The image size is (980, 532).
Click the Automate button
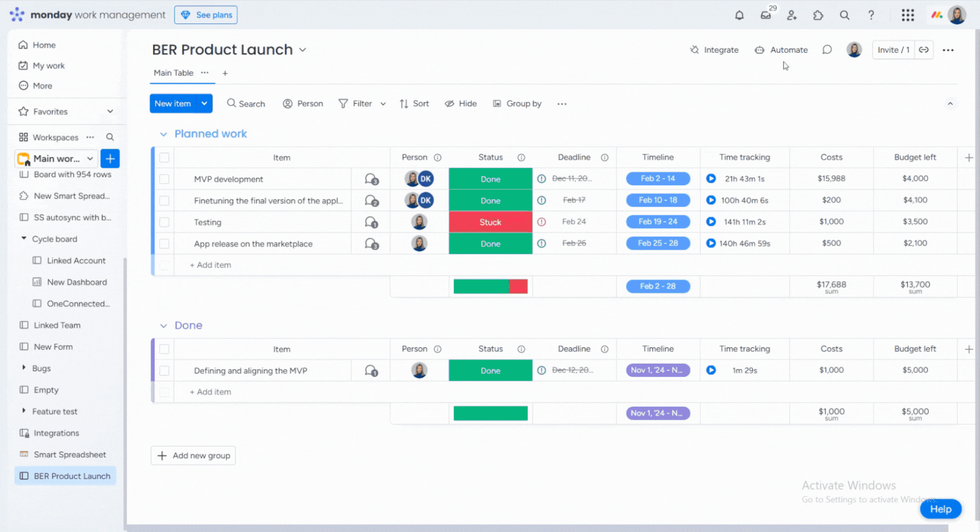pyautogui.click(x=781, y=50)
